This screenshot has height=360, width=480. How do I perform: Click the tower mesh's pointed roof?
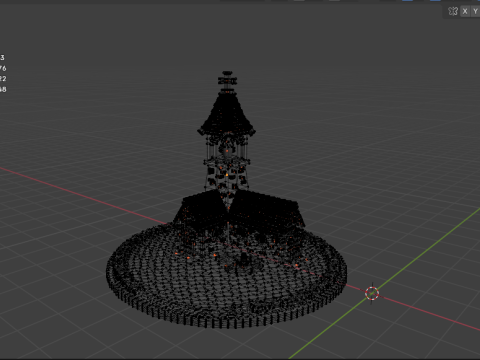pyautogui.click(x=227, y=113)
